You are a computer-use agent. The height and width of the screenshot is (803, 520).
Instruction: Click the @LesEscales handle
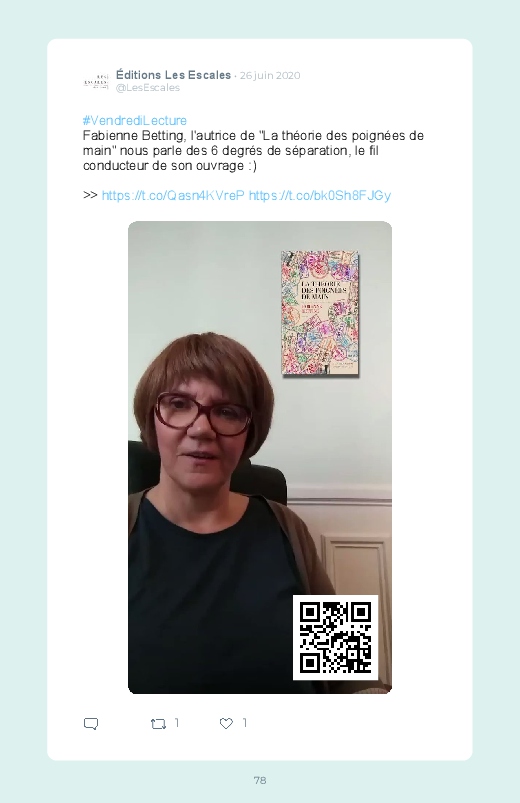tap(148, 88)
